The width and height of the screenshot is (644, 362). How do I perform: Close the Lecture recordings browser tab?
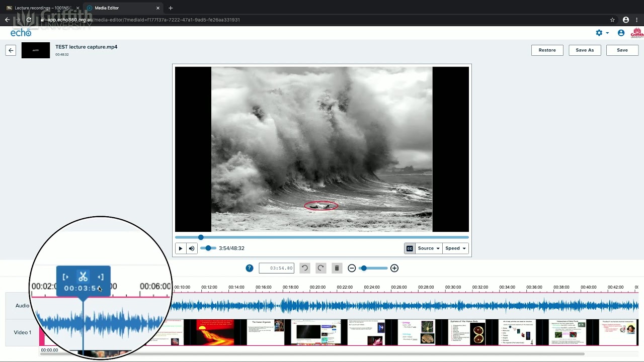click(78, 8)
